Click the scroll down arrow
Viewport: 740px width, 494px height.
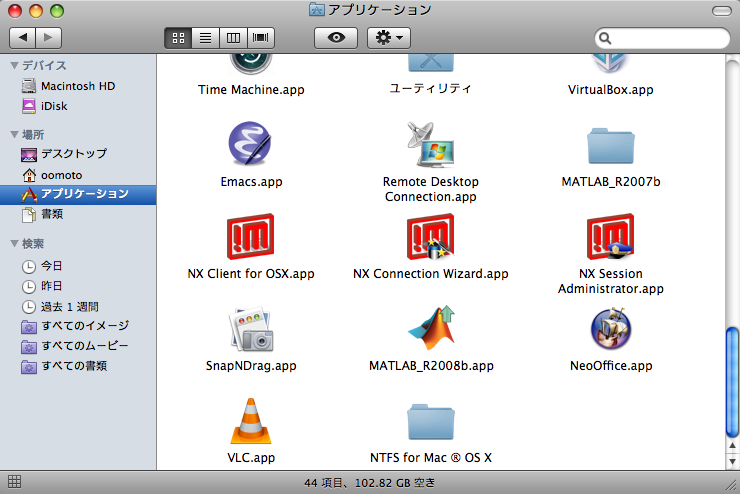point(732,461)
